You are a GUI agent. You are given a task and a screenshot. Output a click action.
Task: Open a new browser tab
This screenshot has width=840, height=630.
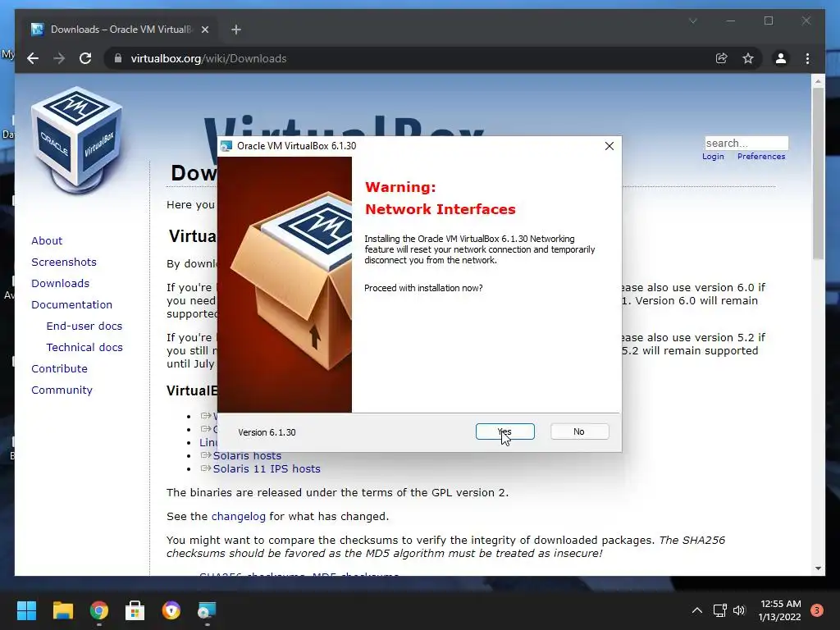point(235,30)
